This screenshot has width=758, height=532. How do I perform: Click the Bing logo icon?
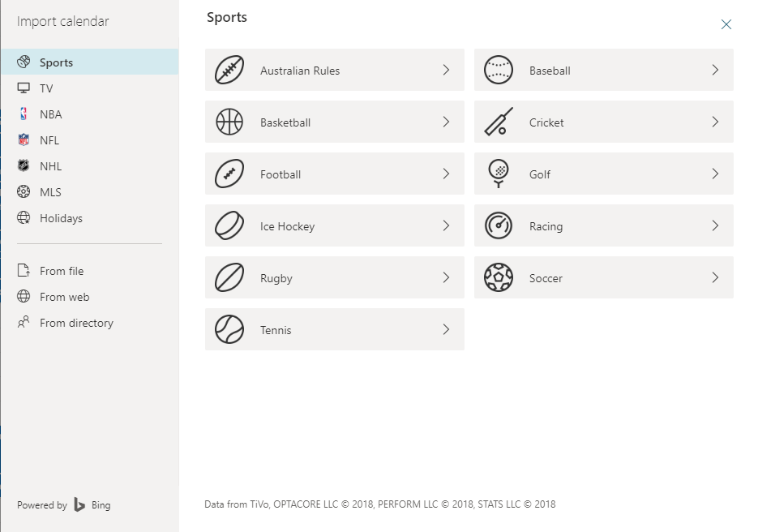[x=79, y=505]
